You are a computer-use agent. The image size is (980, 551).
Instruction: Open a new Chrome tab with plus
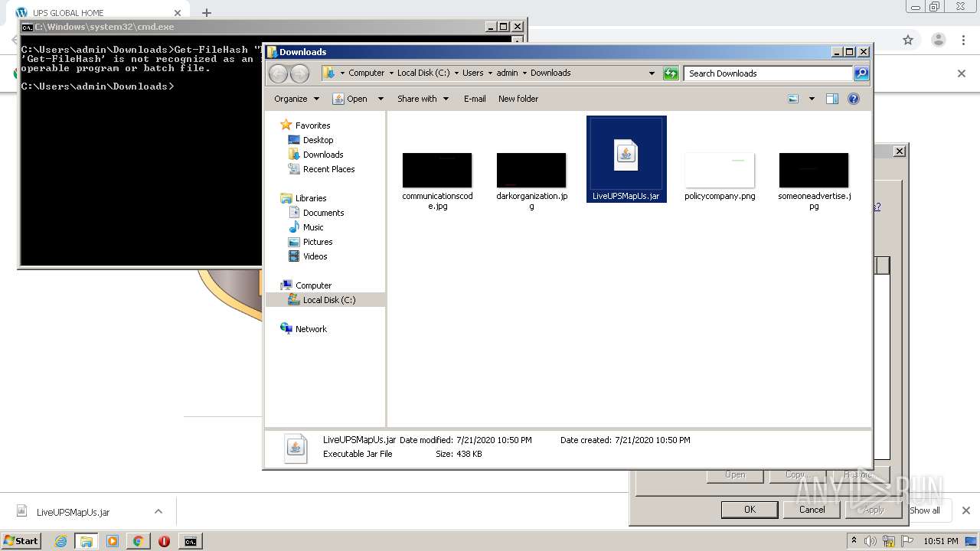pyautogui.click(x=206, y=12)
